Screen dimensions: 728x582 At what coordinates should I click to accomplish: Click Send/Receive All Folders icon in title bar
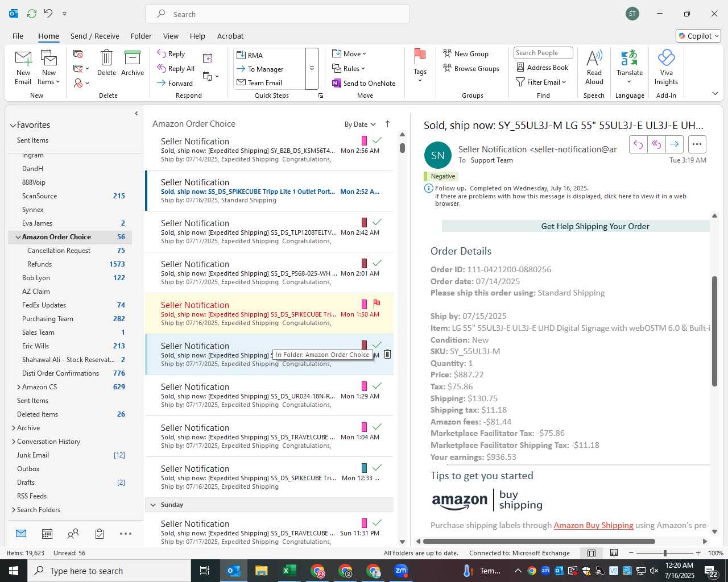(x=32, y=13)
